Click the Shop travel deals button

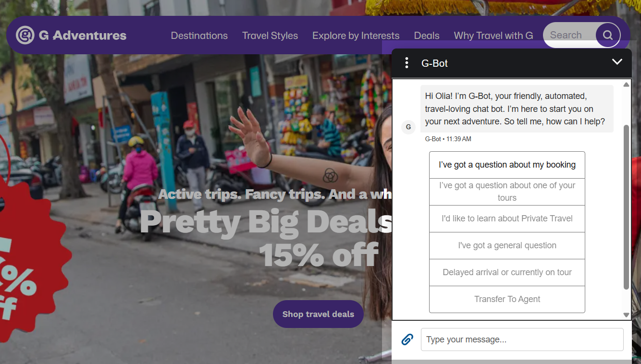click(x=318, y=314)
